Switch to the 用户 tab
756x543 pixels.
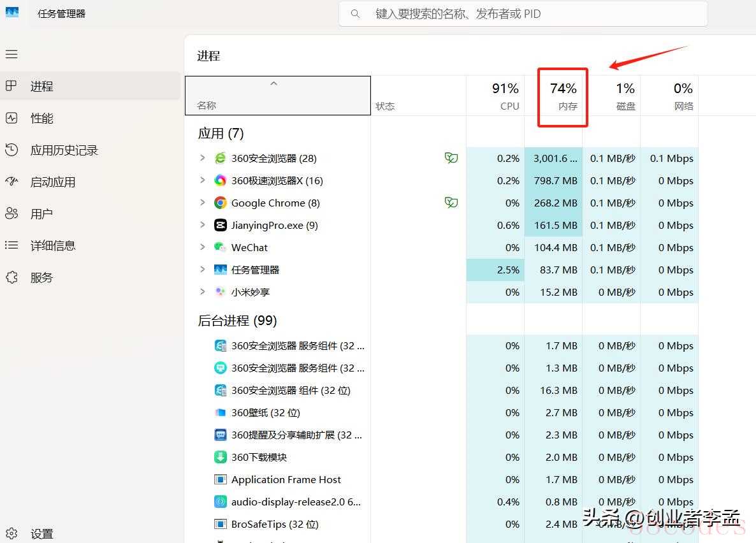(91, 214)
